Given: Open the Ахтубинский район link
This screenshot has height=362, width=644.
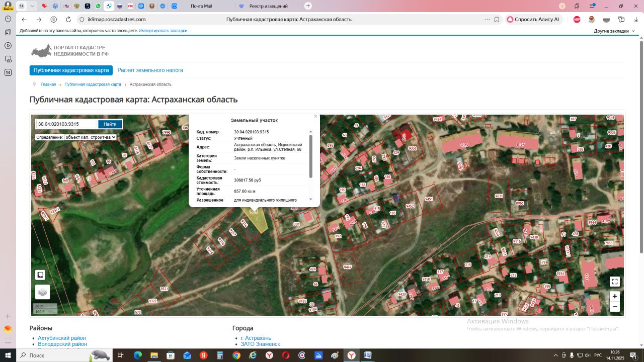Looking at the screenshot, I should click(x=62, y=338).
